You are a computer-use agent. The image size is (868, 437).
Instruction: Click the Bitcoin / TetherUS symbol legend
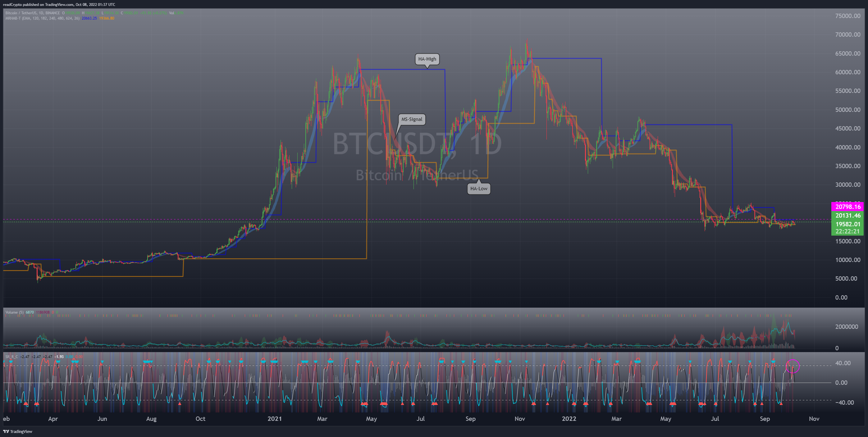(x=33, y=13)
